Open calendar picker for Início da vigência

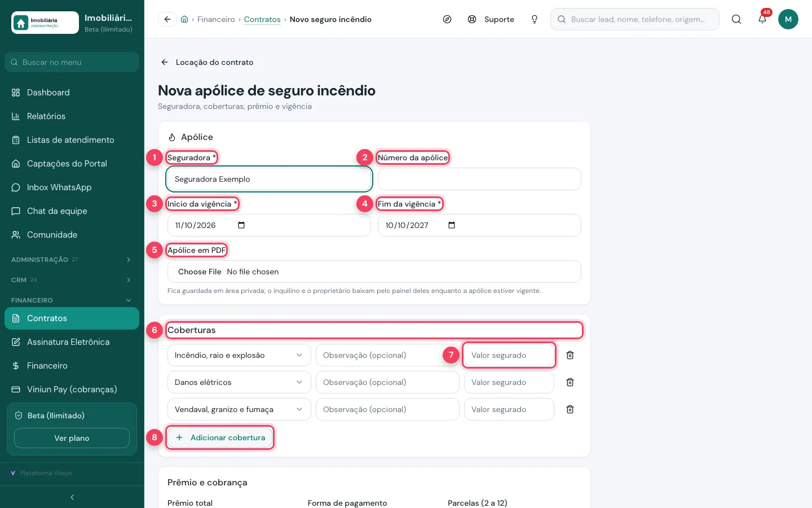coord(241,225)
